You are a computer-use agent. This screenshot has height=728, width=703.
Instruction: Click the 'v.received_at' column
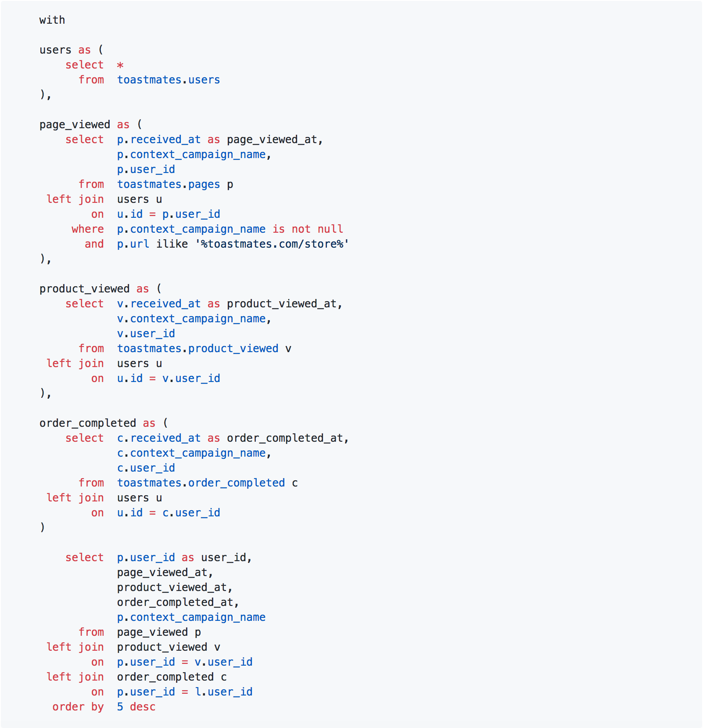pos(159,304)
